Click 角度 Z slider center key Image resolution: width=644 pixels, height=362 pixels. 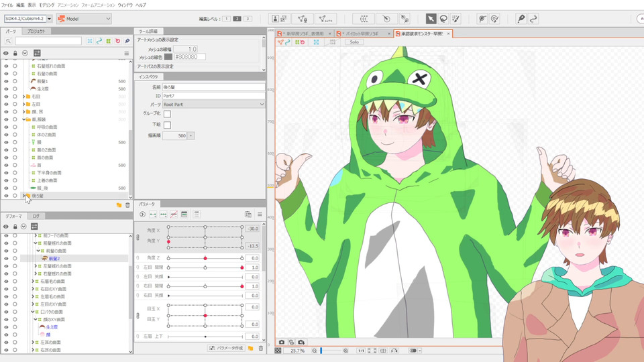pos(205,258)
